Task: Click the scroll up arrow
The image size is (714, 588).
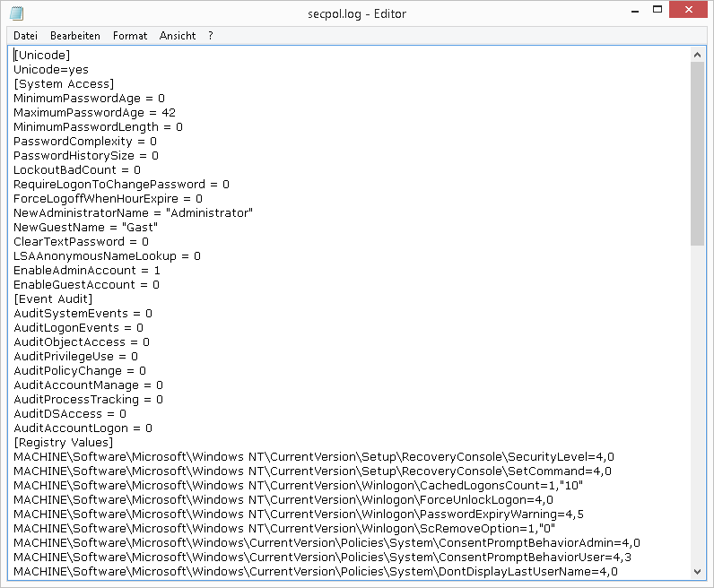Action: click(x=698, y=54)
